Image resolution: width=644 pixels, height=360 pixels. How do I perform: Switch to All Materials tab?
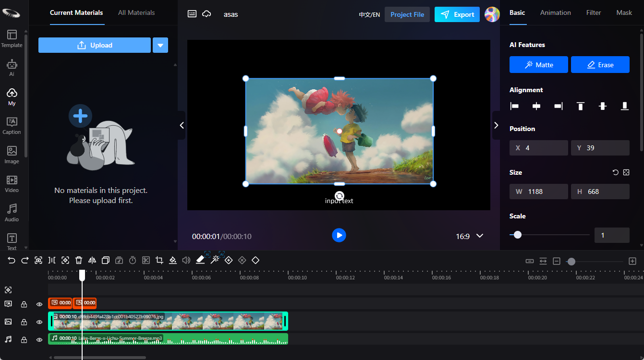136,12
